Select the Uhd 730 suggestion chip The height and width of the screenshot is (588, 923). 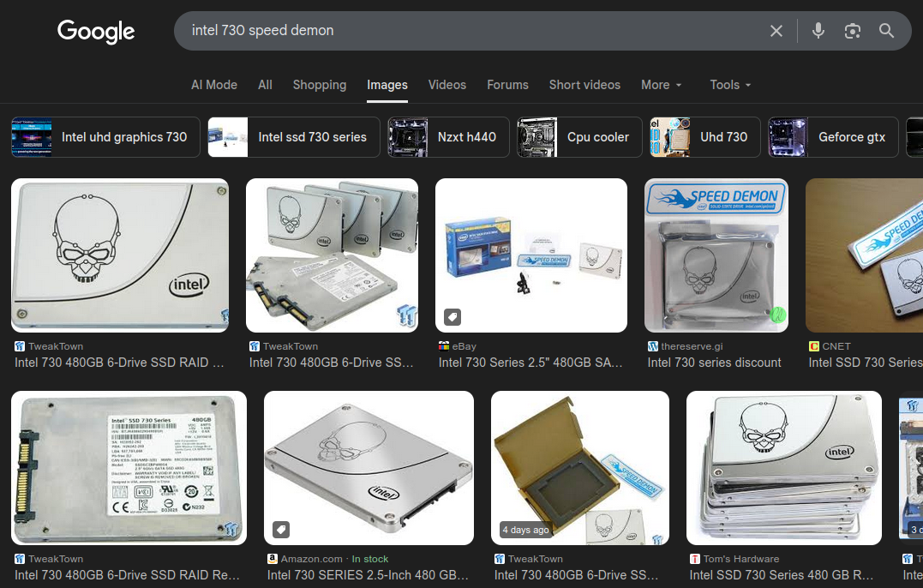[x=705, y=137]
